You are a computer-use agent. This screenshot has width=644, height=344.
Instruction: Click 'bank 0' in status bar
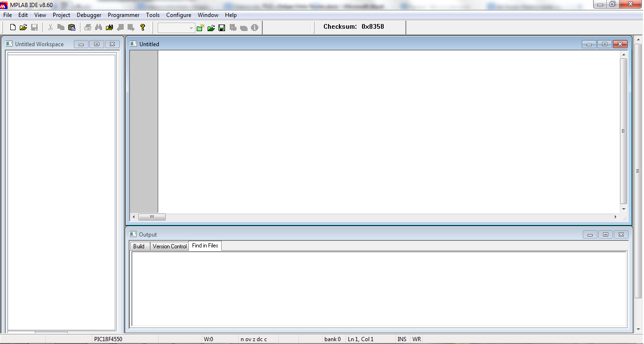point(332,339)
